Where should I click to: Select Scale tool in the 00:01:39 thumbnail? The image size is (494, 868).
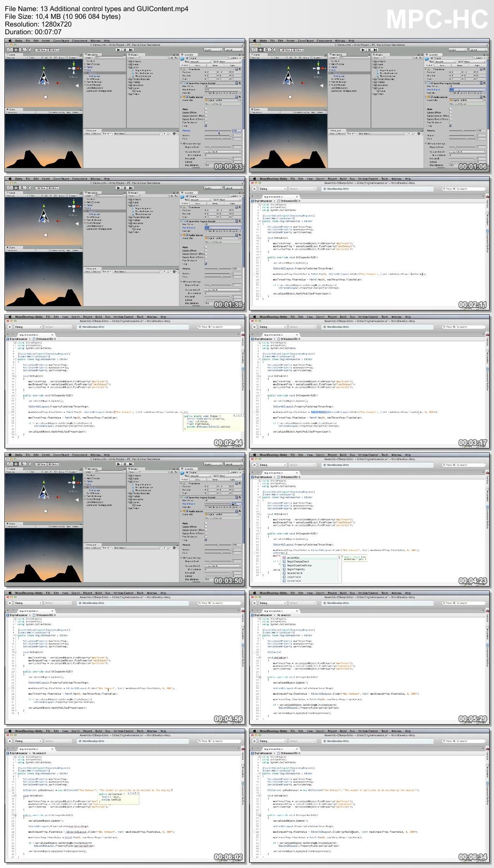tap(28, 188)
